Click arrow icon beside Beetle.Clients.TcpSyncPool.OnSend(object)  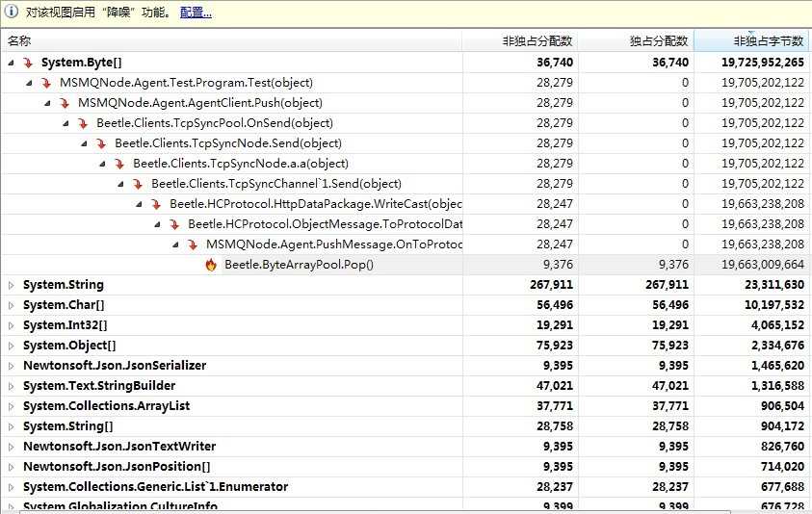(x=83, y=123)
